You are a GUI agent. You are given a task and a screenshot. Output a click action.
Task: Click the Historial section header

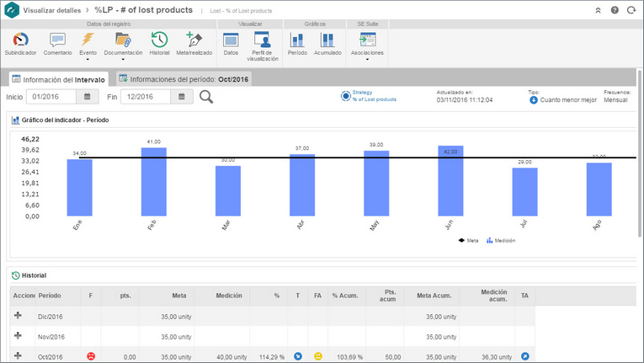(x=34, y=275)
